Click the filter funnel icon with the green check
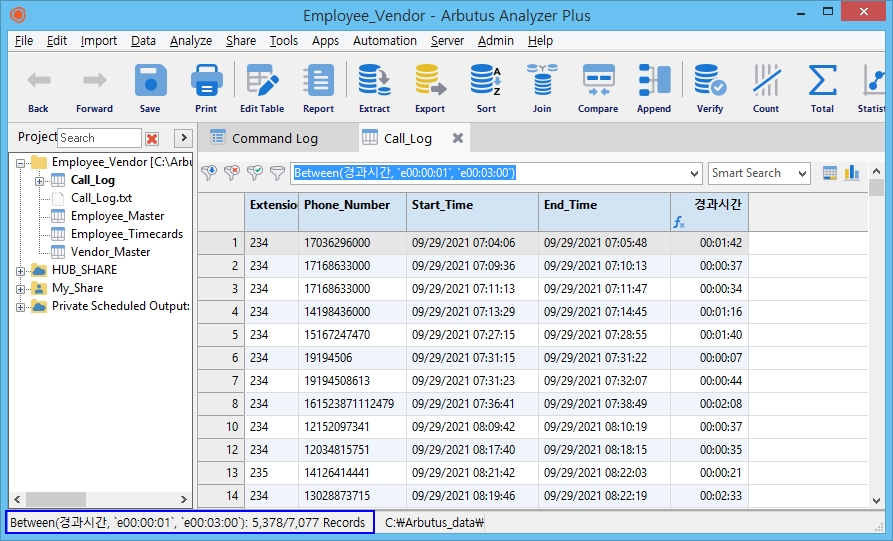 coord(255,173)
